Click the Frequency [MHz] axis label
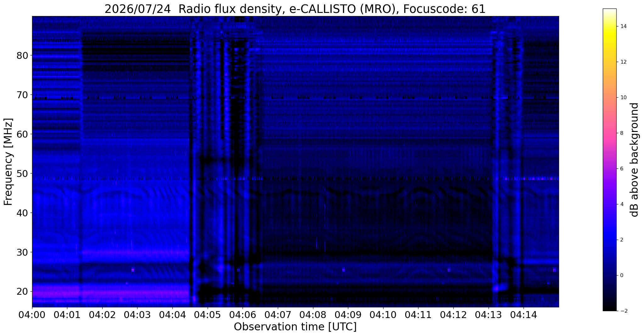644x336 pixels. (x=8, y=162)
